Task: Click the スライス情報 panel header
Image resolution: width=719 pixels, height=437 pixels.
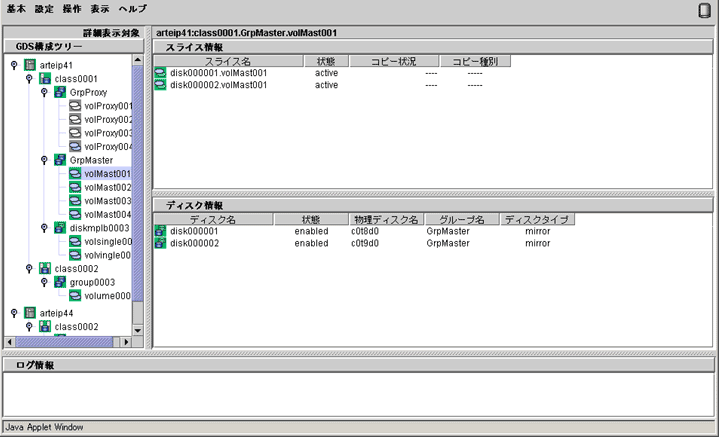Action: (433, 47)
